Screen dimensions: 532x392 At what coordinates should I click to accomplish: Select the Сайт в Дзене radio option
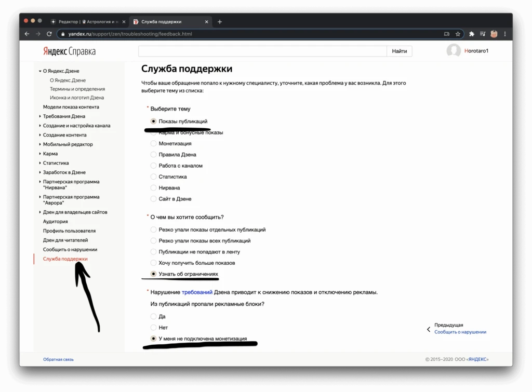[x=153, y=199]
